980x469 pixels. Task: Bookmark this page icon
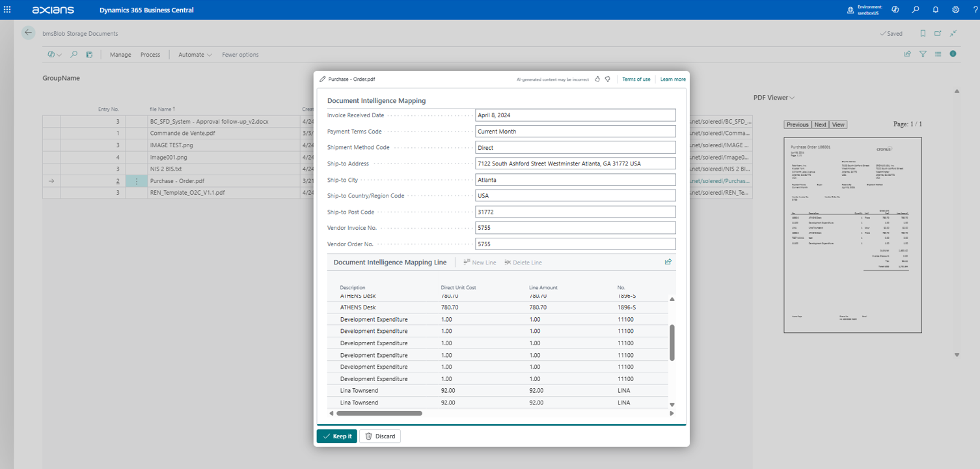pyautogui.click(x=923, y=33)
